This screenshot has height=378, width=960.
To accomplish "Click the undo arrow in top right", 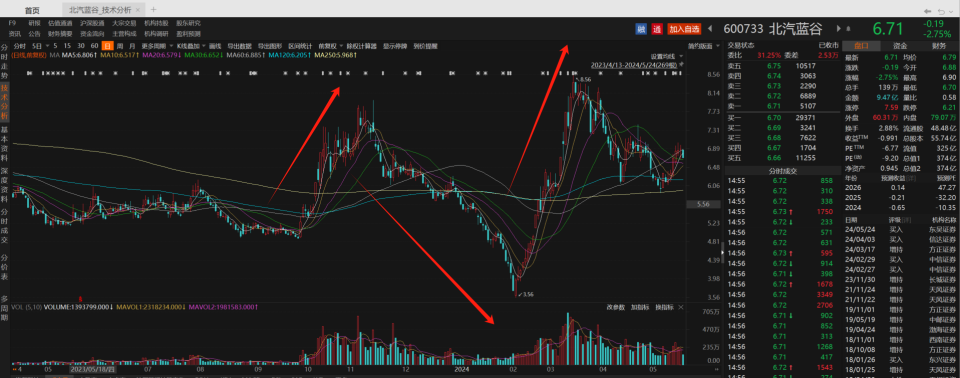I will [x=941, y=12].
